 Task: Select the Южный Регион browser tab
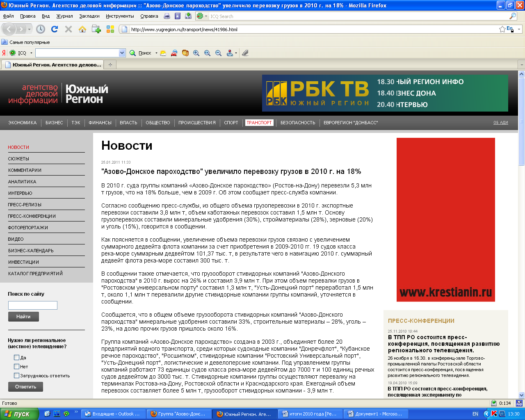point(52,65)
